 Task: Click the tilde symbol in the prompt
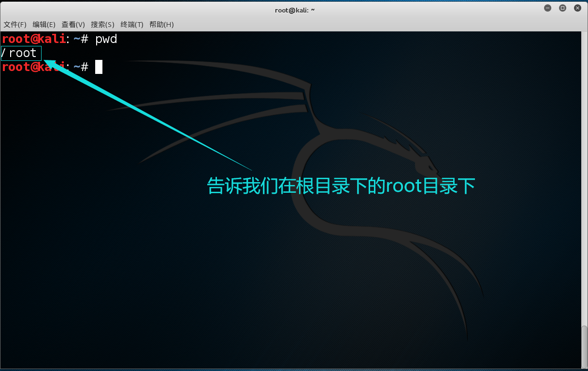coord(76,39)
